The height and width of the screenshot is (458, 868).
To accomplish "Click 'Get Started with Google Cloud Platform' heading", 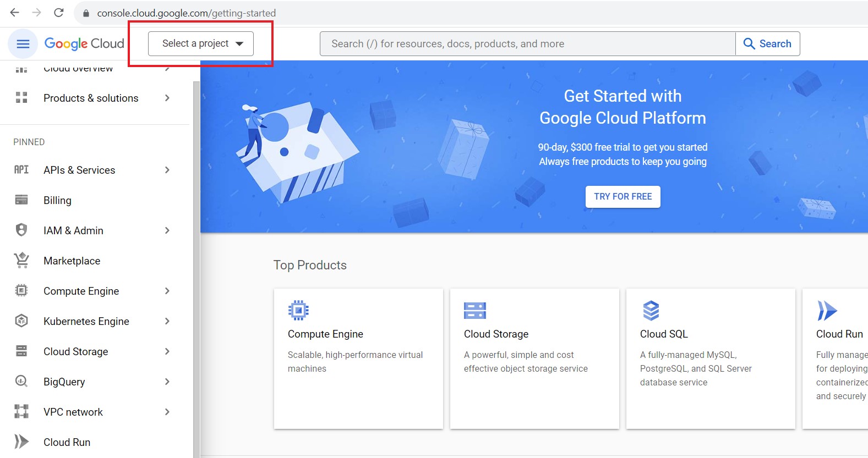I will pyautogui.click(x=623, y=107).
